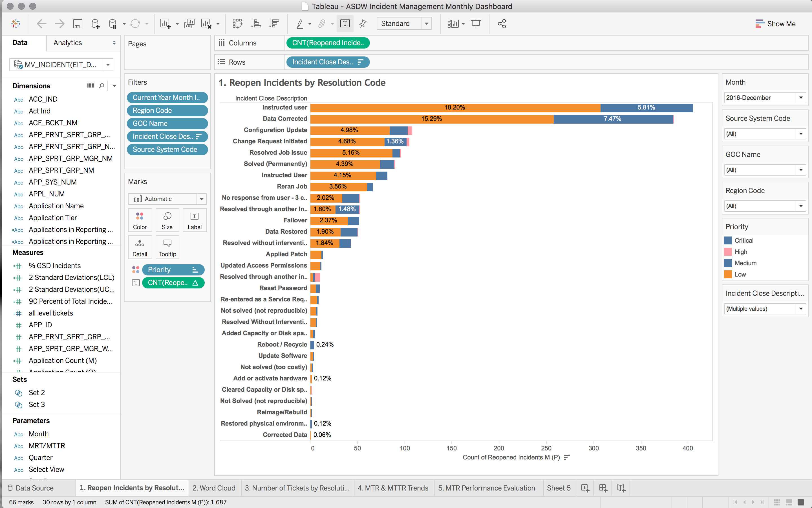Viewport: 812px width, 508px height.
Task: Click the show filmstrip view icon in status bar
Action: (789, 502)
